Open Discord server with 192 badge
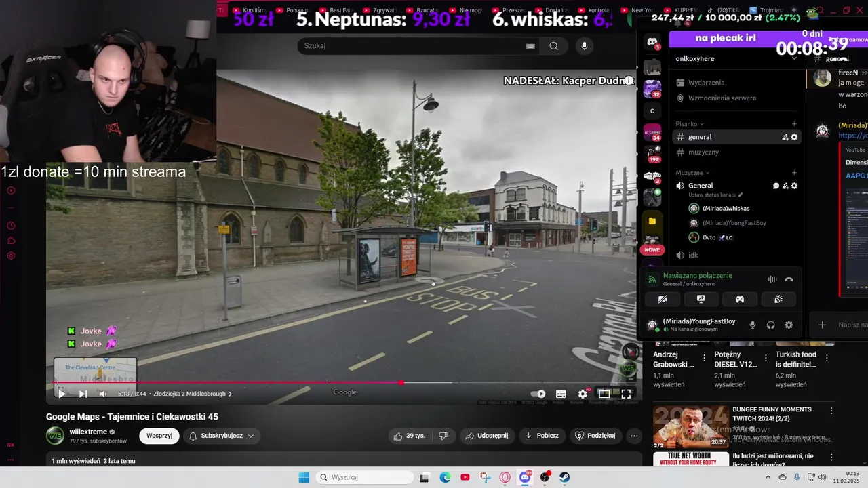 (652, 154)
